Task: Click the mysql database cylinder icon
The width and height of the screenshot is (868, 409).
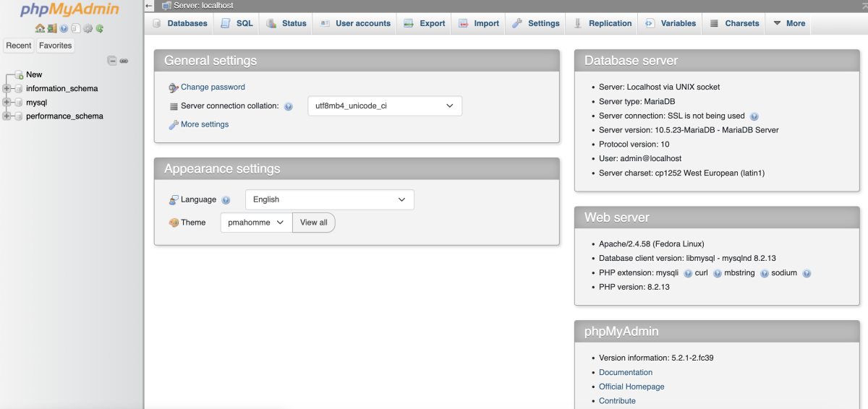Action: point(19,103)
